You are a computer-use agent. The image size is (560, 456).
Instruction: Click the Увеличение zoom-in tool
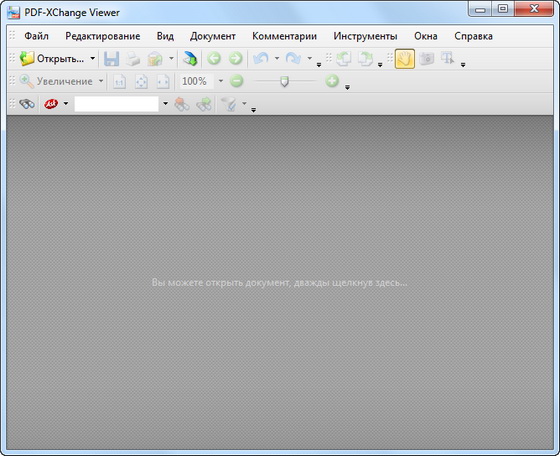(x=56, y=81)
